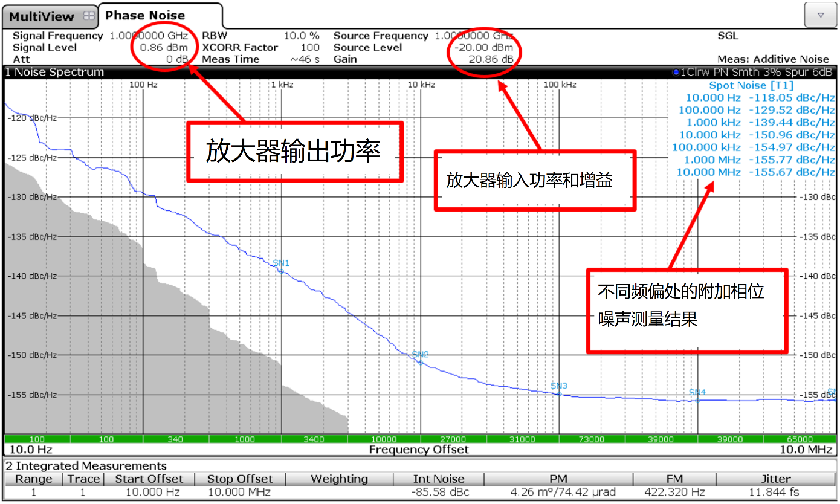Expand the Noise Spectrum window title bar
This screenshot has width=840, height=504.
pyautogui.click(x=54, y=71)
